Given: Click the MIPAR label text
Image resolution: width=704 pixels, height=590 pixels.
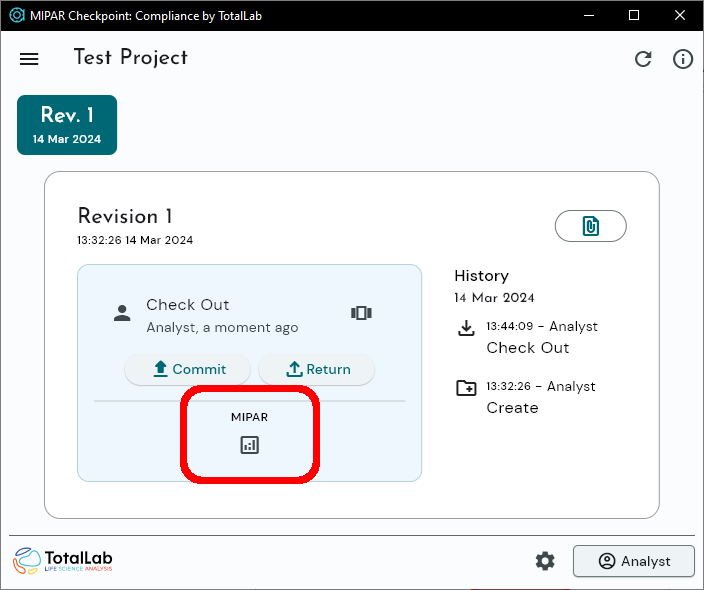Looking at the screenshot, I should click(x=250, y=417).
